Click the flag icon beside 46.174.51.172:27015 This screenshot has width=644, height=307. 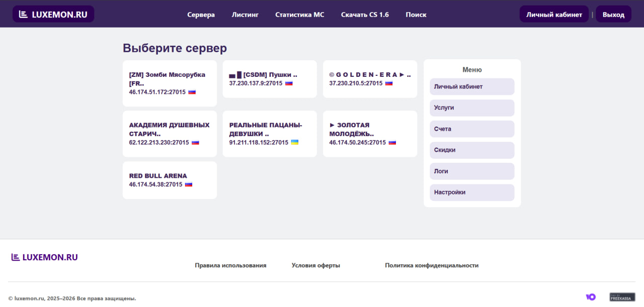(192, 92)
